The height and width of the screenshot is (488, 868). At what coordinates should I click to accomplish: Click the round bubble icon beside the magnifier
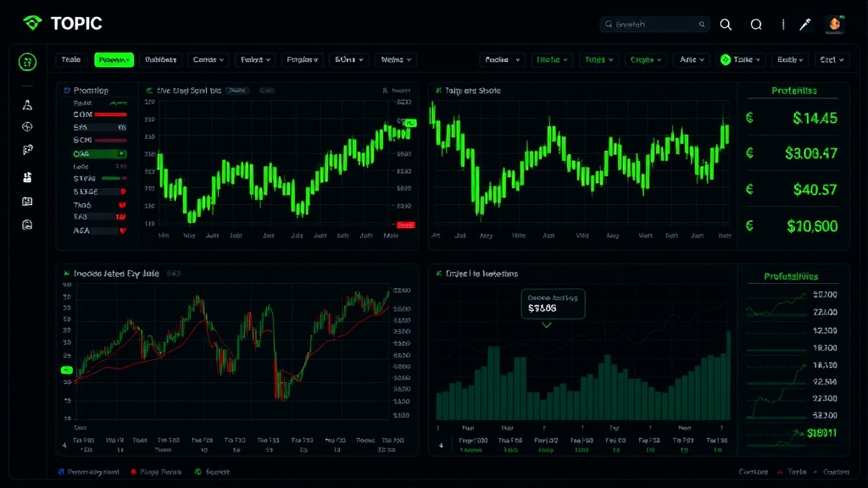click(x=756, y=25)
